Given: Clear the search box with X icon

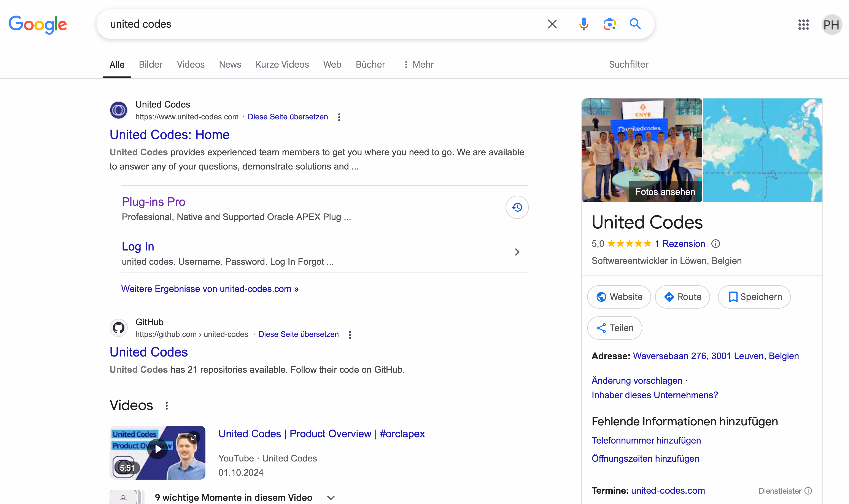Looking at the screenshot, I should pyautogui.click(x=552, y=24).
